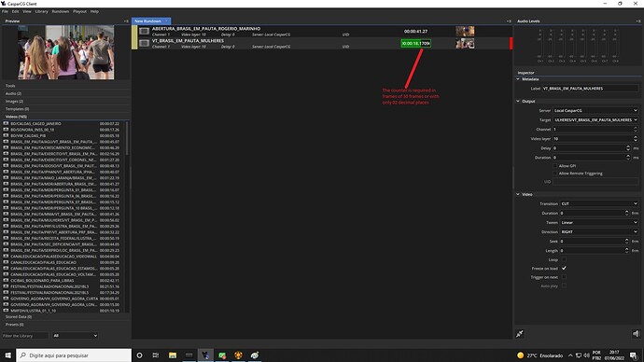644x362 pixels.
Task: Click the connection plug icon in Inspector
Action: [520, 334]
